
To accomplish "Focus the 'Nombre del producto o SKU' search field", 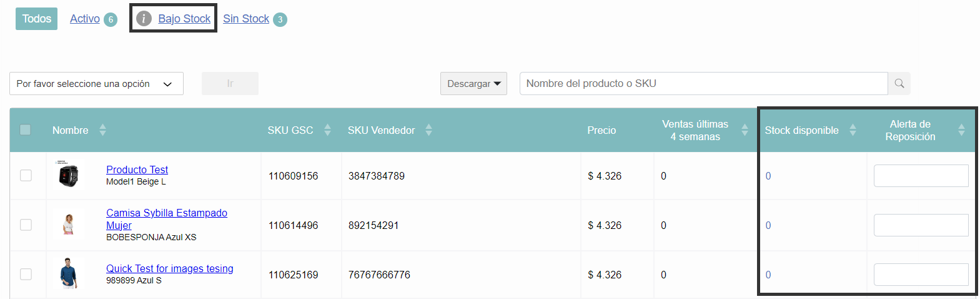I will click(703, 83).
